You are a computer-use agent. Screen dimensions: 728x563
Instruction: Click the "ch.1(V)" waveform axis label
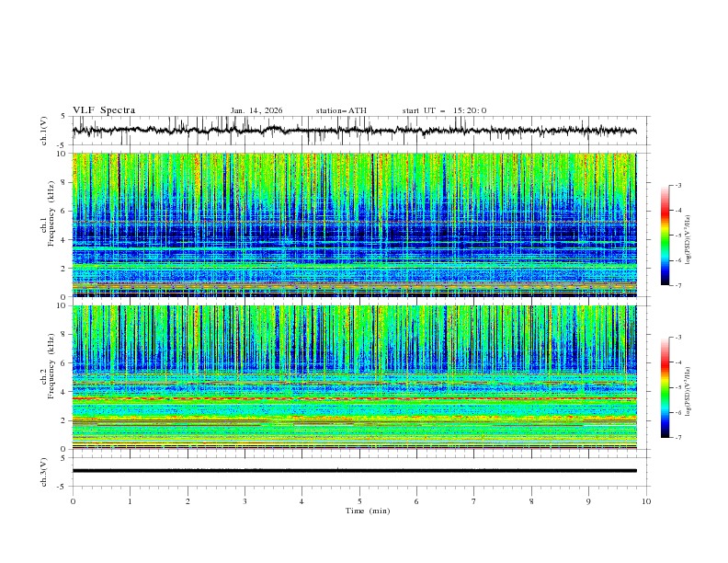point(44,131)
